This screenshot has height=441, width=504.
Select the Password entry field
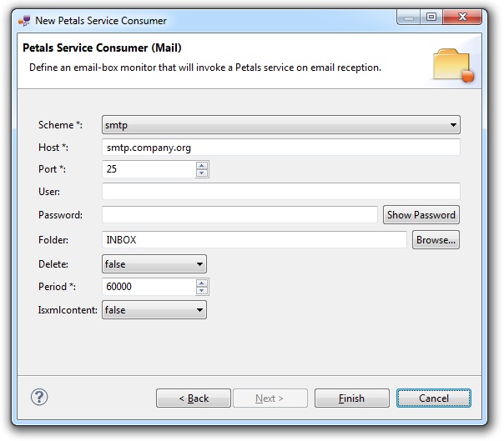[239, 215]
